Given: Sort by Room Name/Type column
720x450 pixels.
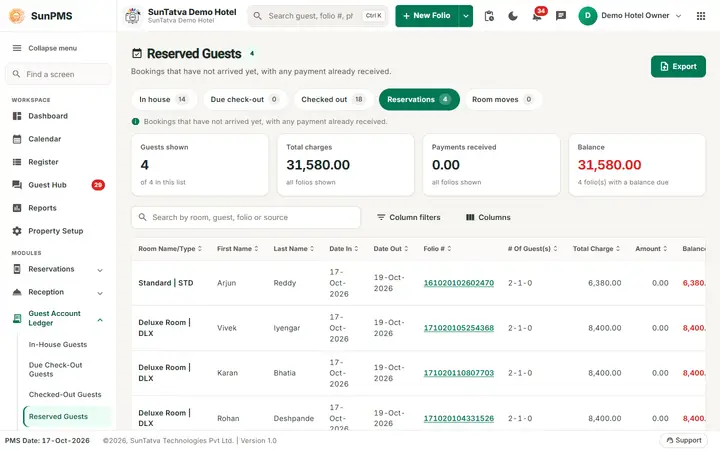Looking at the screenshot, I should tap(170, 249).
